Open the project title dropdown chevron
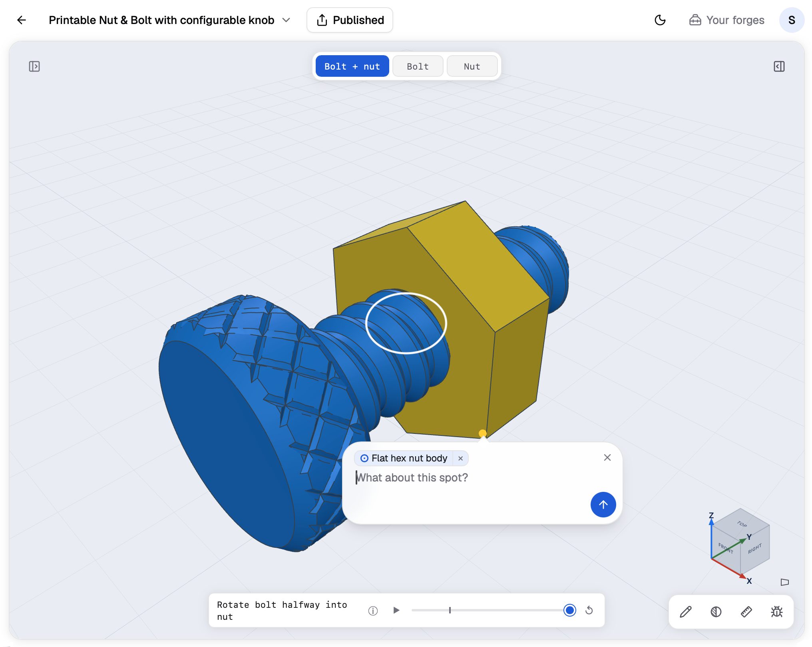This screenshot has width=812, height=647. click(x=286, y=20)
